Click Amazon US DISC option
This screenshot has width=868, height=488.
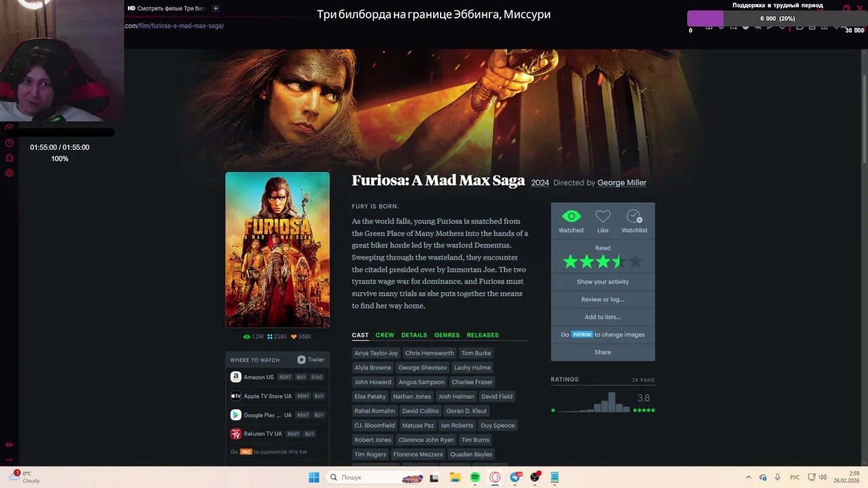pos(317,378)
